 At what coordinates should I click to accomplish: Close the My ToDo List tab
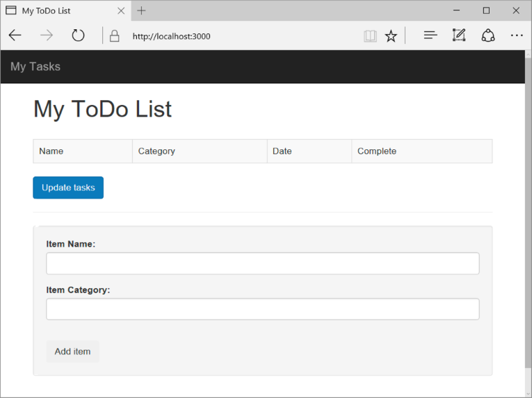[121, 10]
